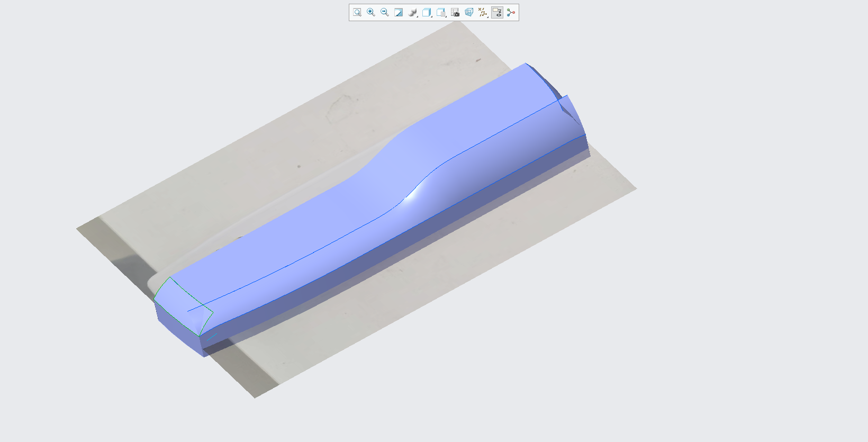Toggle the Spin Center display
Image resolution: width=868 pixels, height=442 pixels.
pos(511,12)
